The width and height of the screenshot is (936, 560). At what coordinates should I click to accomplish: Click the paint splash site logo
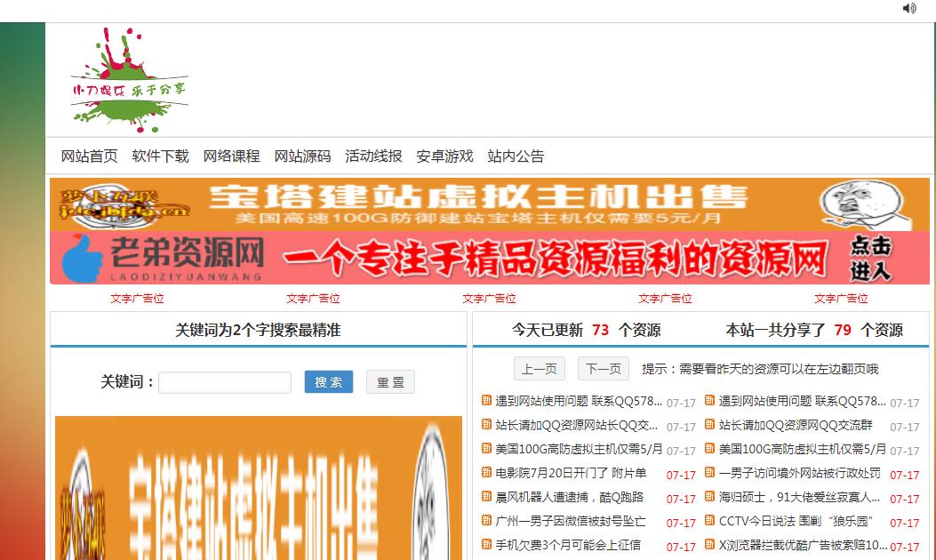(x=129, y=80)
